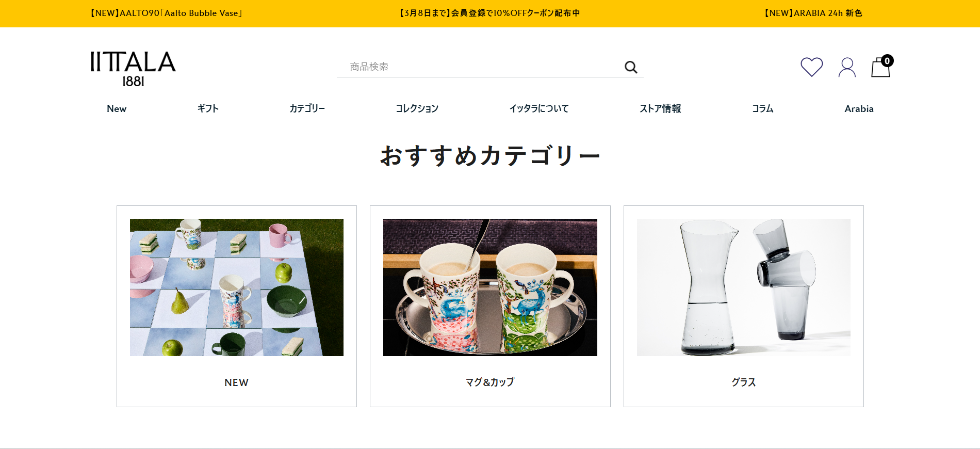
Task: Expand the コレクション navigation menu
Action: tap(417, 108)
